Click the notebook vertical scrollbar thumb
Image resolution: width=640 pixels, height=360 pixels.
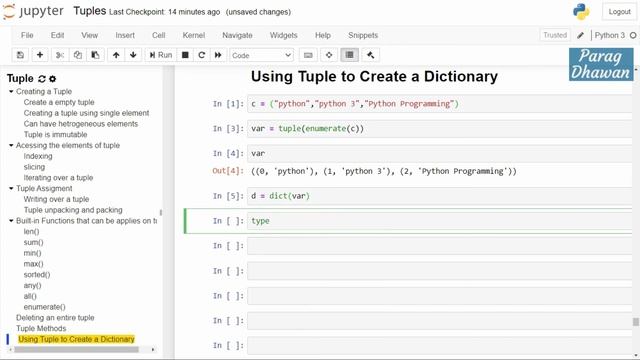point(636,322)
